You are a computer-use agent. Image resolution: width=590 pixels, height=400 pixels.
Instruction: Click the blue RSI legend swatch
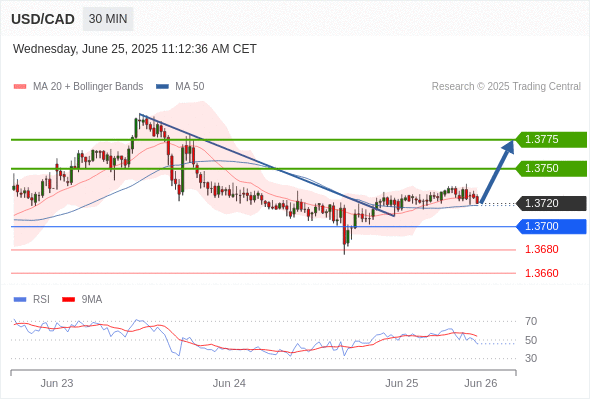pyautogui.click(x=20, y=300)
